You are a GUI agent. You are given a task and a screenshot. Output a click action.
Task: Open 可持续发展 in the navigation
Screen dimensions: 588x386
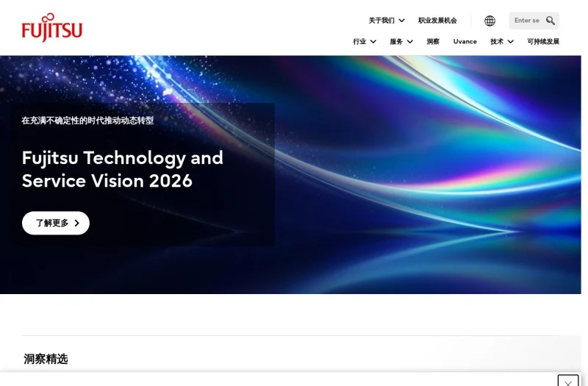[543, 42]
